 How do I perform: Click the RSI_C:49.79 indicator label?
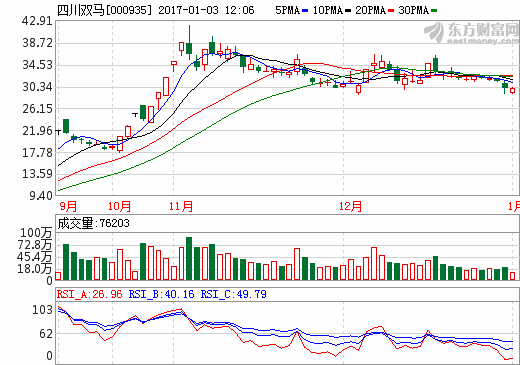coord(233,294)
